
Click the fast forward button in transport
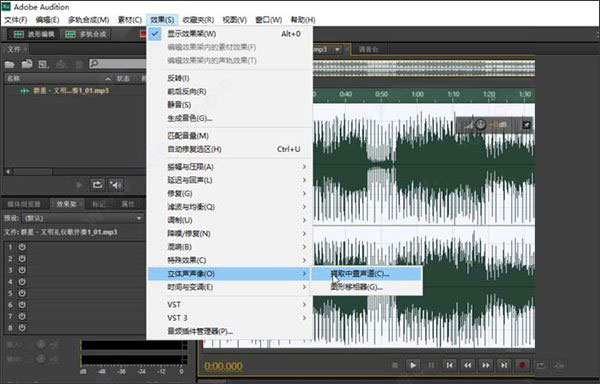click(486, 365)
